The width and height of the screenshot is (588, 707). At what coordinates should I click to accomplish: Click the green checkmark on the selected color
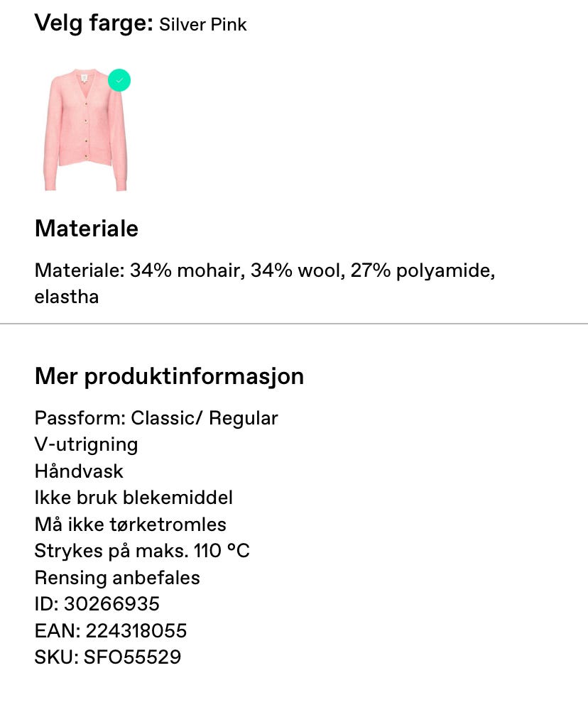coord(119,80)
